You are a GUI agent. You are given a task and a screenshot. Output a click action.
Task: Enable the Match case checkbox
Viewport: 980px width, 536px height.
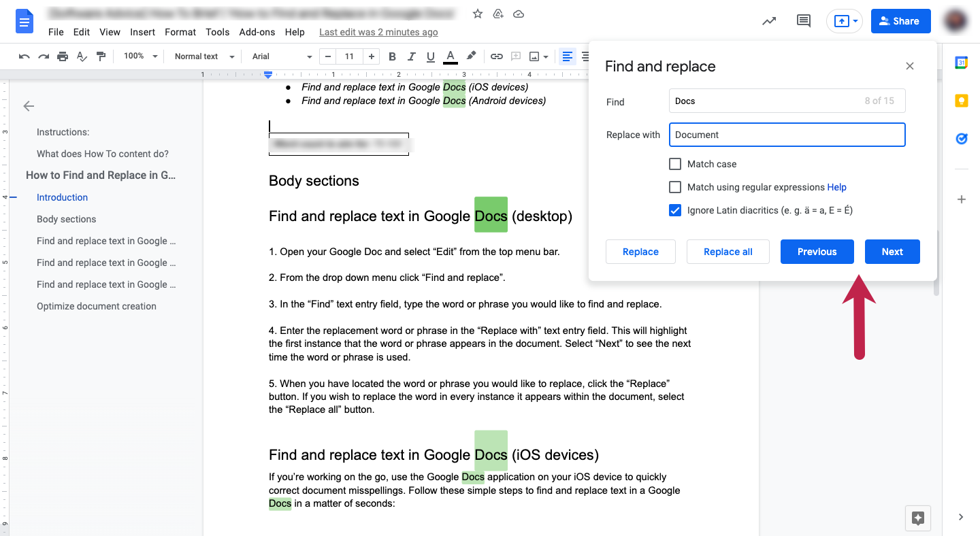(x=675, y=164)
